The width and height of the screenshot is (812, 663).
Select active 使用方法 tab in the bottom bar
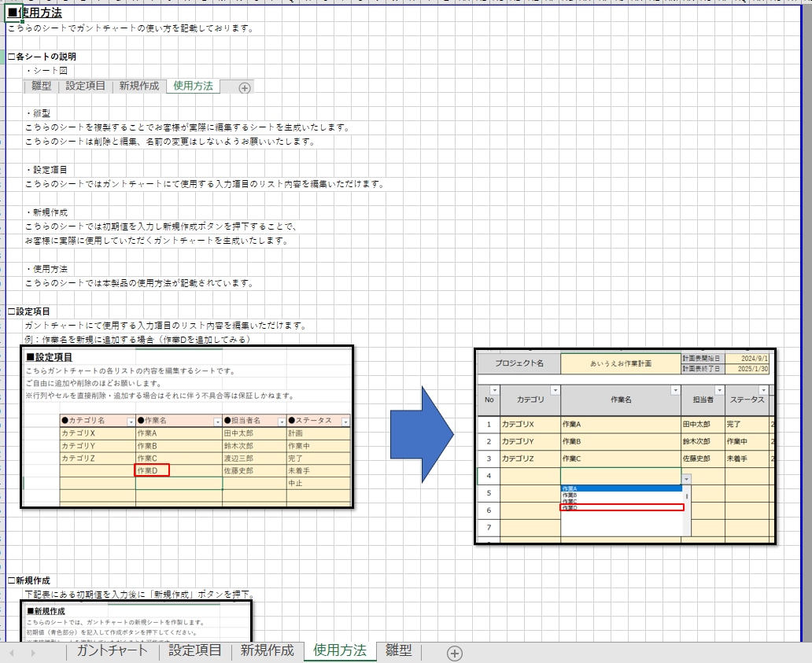tap(340, 650)
